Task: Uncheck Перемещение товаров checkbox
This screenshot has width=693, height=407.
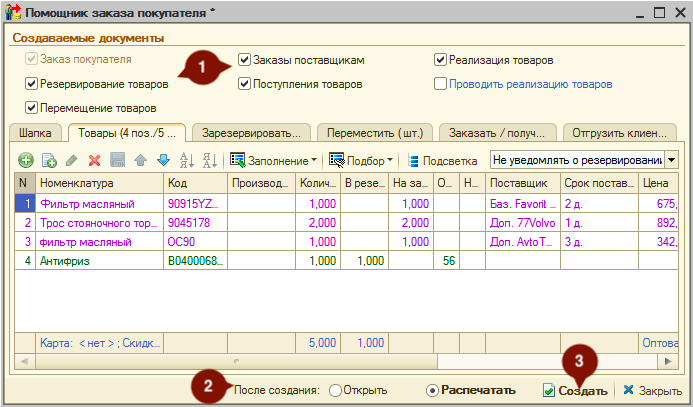Action: (30, 108)
